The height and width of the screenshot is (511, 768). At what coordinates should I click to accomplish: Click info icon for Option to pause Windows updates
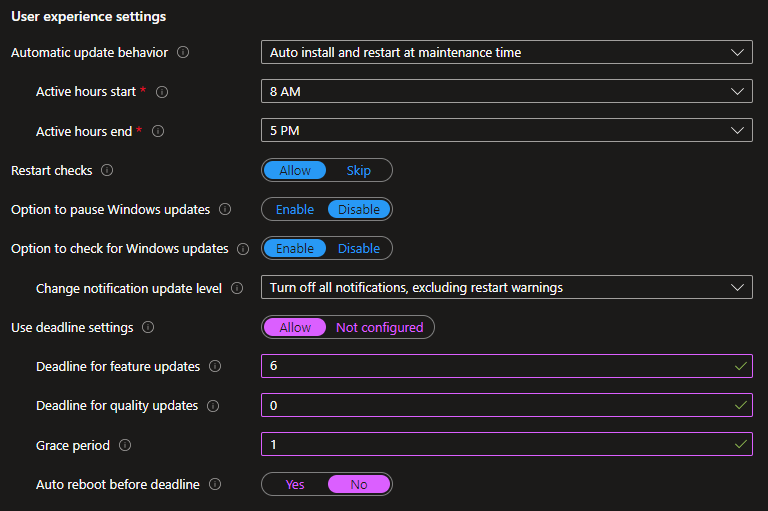pos(225,210)
